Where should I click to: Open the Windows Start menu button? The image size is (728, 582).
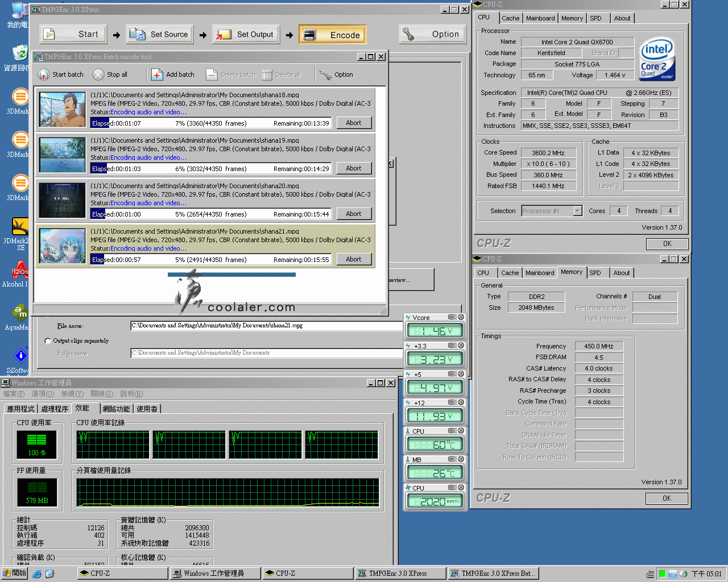pyautogui.click(x=14, y=573)
